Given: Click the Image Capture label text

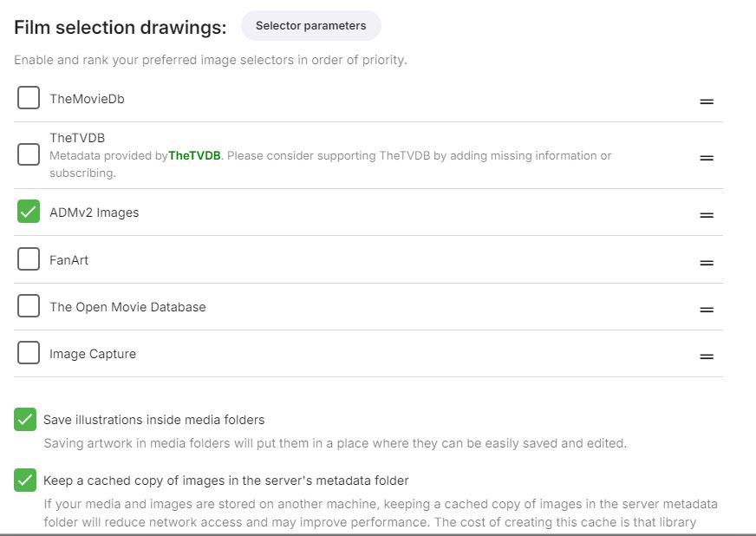Looking at the screenshot, I should point(93,354).
